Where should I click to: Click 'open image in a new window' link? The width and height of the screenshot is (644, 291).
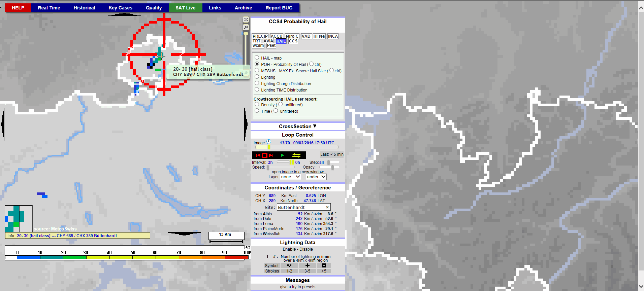(x=298, y=172)
